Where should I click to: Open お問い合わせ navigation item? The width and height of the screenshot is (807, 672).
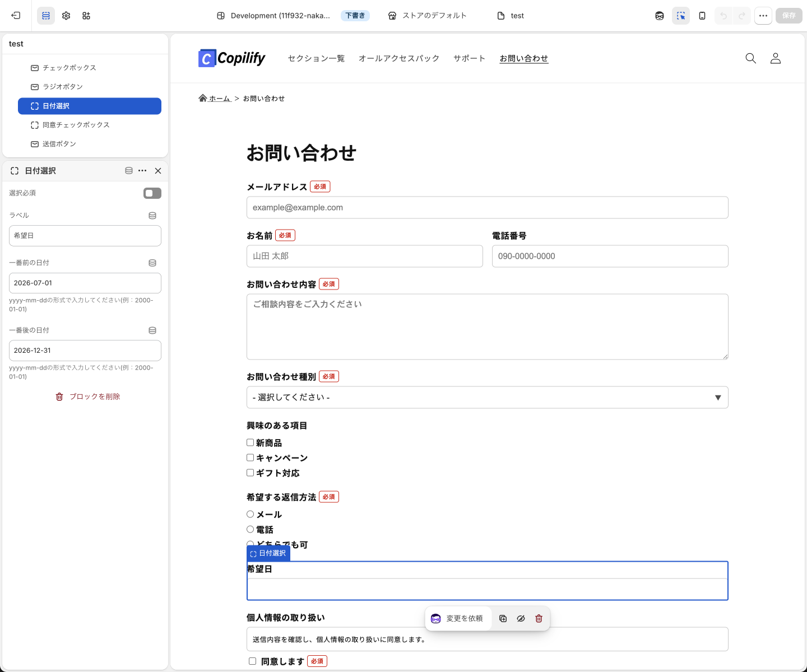(x=524, y=58)
